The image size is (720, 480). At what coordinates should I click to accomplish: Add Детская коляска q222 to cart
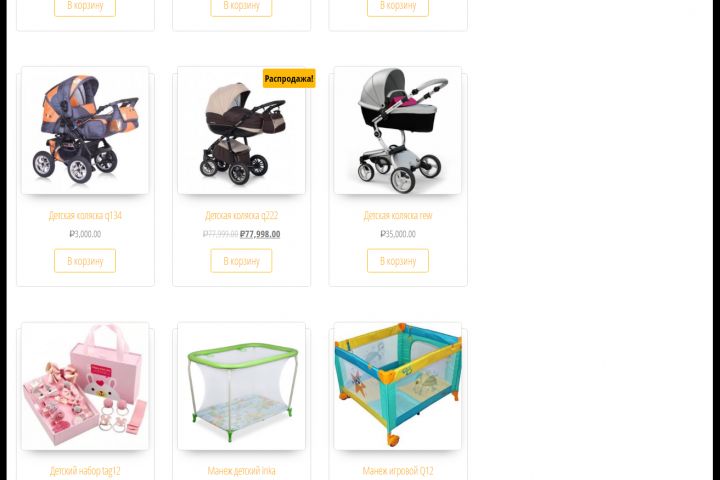(x=242, y=261)
